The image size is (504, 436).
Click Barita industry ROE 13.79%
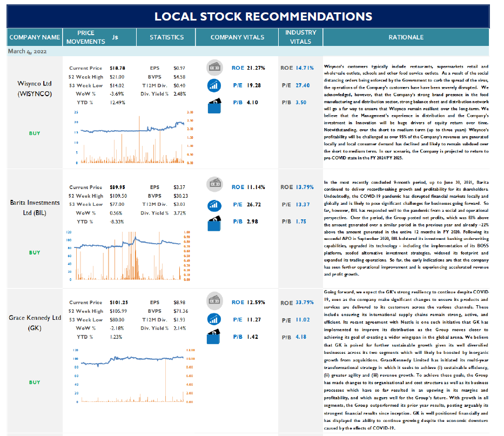(x=305, y=187)
